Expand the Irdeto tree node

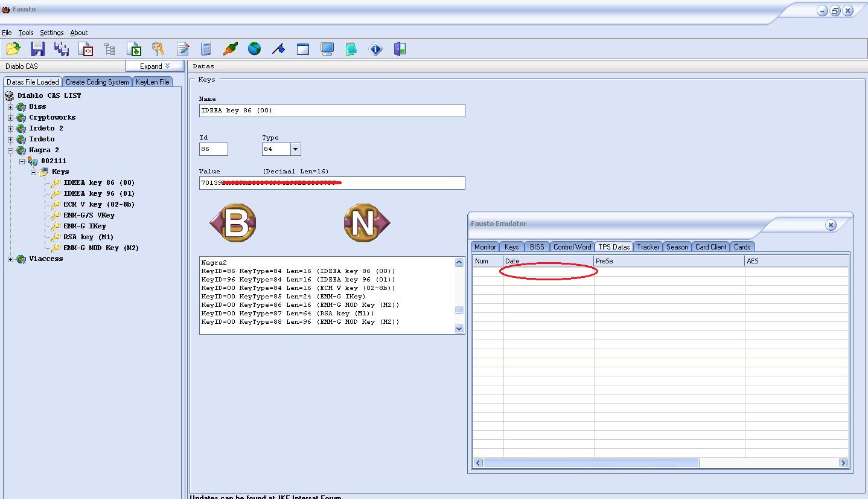tap(10, 140)
